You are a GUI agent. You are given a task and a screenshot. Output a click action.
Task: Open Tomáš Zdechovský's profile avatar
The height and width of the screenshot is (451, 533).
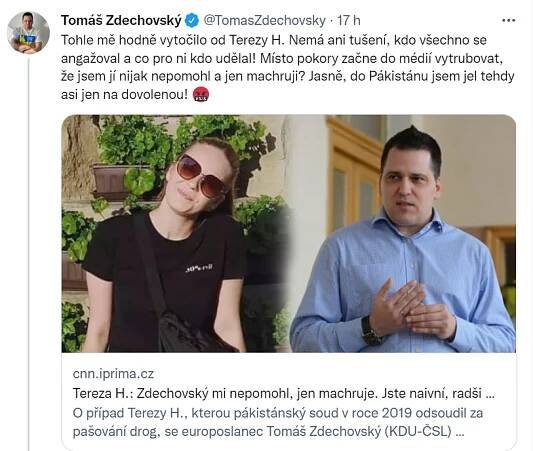click(x=29, y=33)
